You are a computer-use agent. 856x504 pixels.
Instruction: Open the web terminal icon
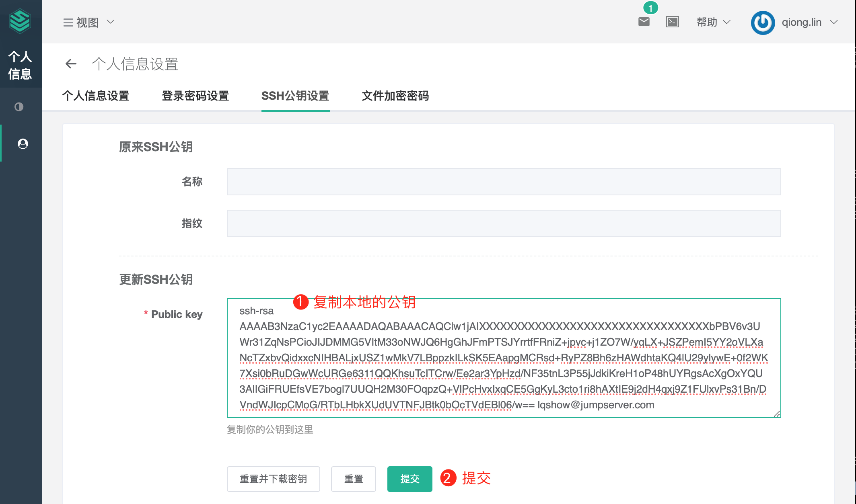click(673, 22)
